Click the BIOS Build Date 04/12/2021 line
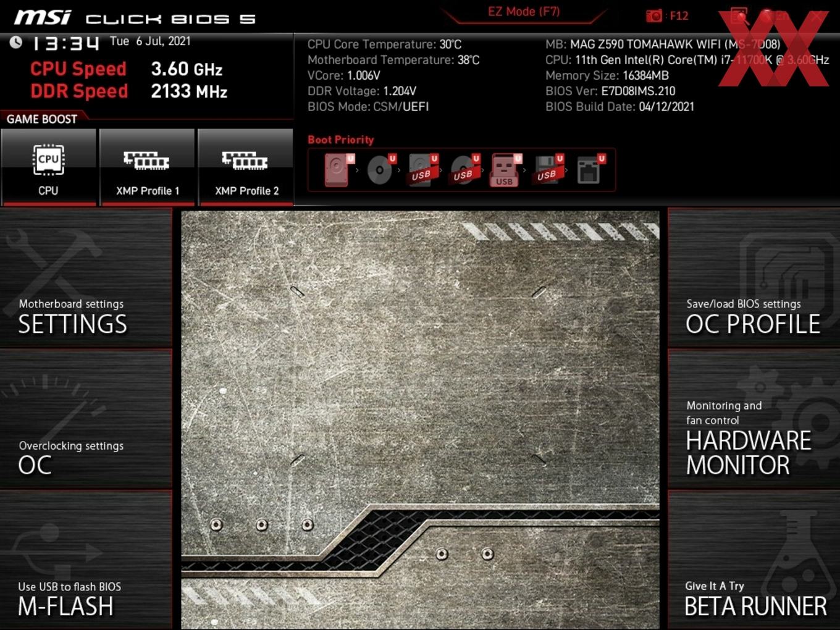The image size is (840, 630). (619, 106)
